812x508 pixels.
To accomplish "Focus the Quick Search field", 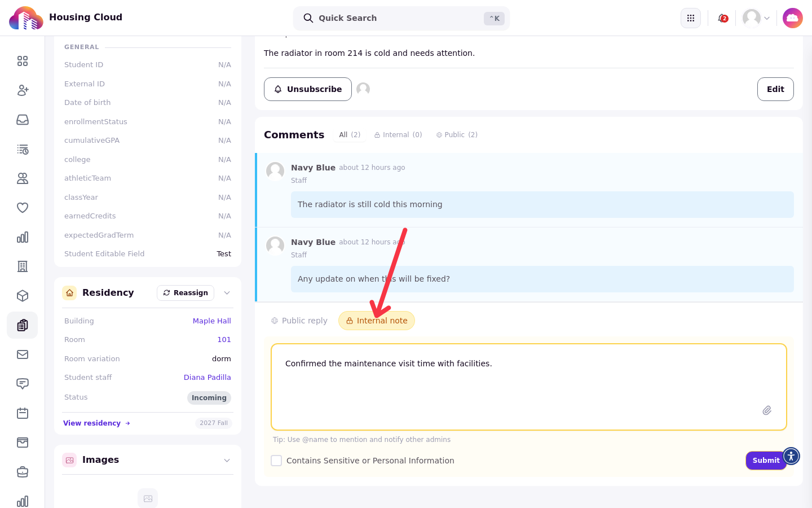I will coord(401,18).
